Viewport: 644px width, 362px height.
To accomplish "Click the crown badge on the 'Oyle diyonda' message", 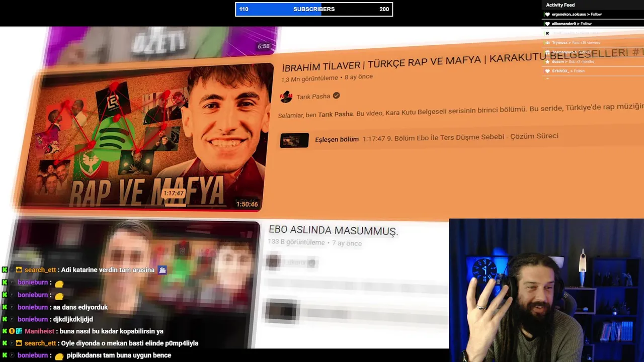I will [19, 343].
